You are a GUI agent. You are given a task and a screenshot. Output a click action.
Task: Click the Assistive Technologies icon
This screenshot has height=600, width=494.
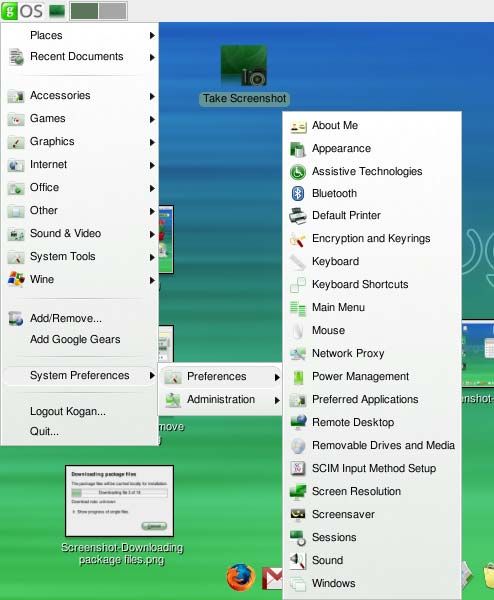click(x=298, y=172)
